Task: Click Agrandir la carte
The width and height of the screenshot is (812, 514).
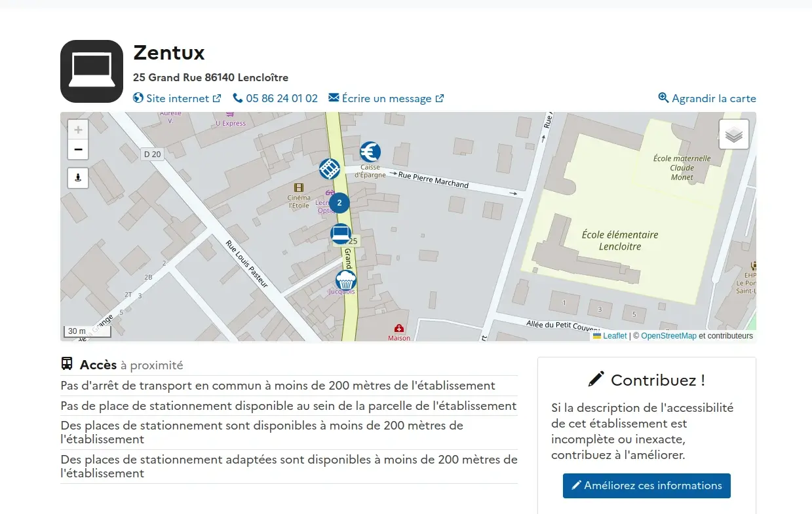Action: 707,98
